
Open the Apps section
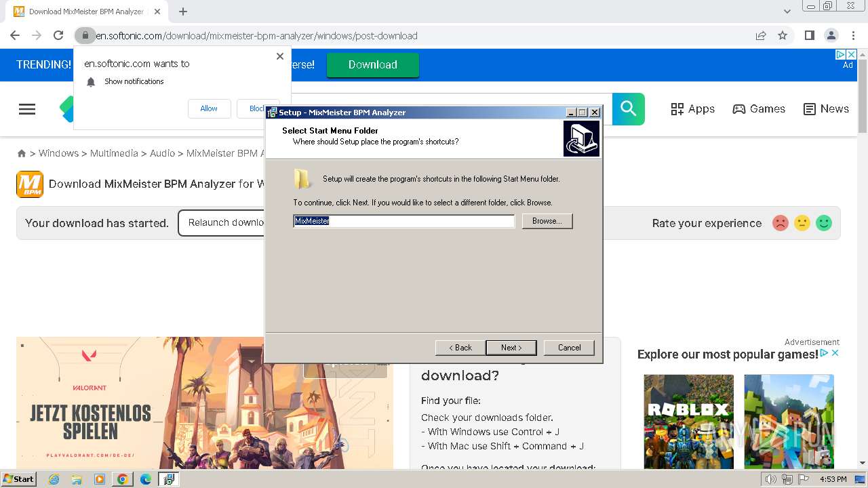[692, 108]
